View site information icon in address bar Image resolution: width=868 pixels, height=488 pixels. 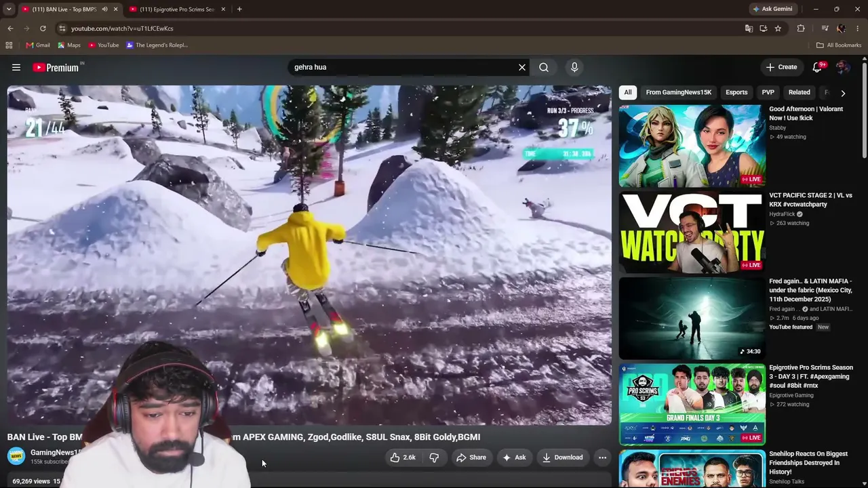[x=62, y=28]
